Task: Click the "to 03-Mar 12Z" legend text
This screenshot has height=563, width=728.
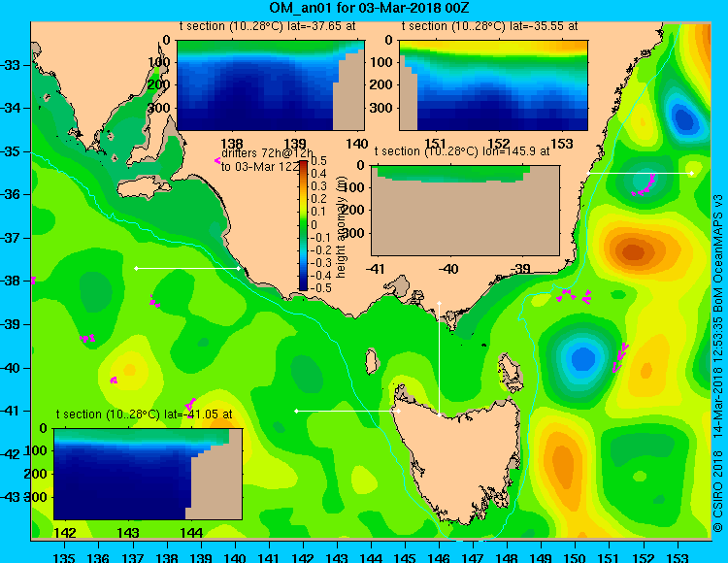Action: 260,166
